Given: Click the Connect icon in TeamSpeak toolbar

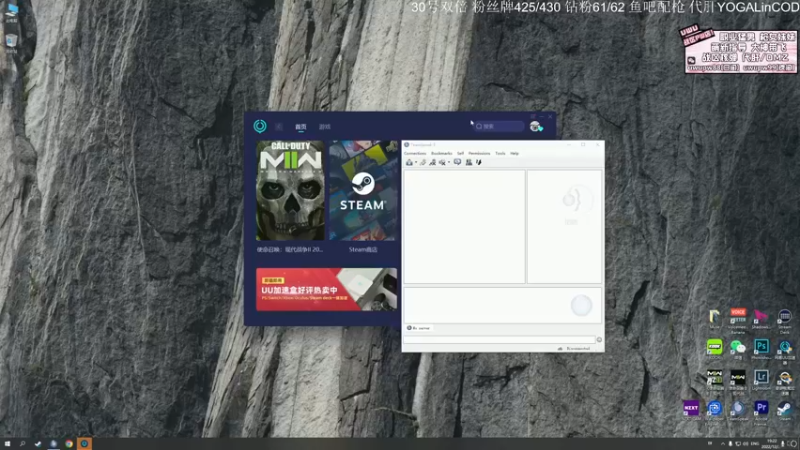Looking at the screenshot, I should click(409, 162).
